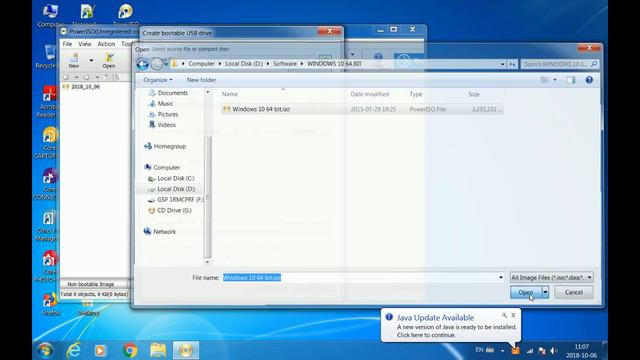The height and width of the screenshot is (360, 640).
Task: Expand the File name history dropdown
Action: pos(501,278)
